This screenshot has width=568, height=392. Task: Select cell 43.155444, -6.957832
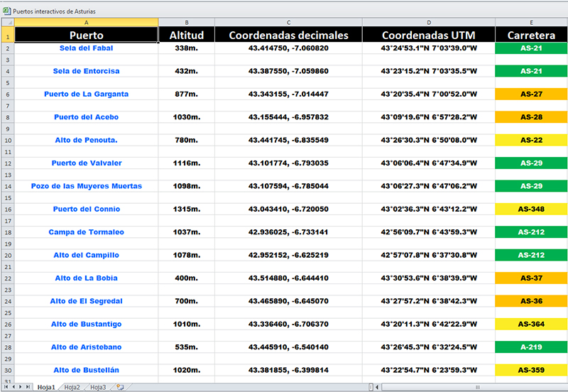288,117
